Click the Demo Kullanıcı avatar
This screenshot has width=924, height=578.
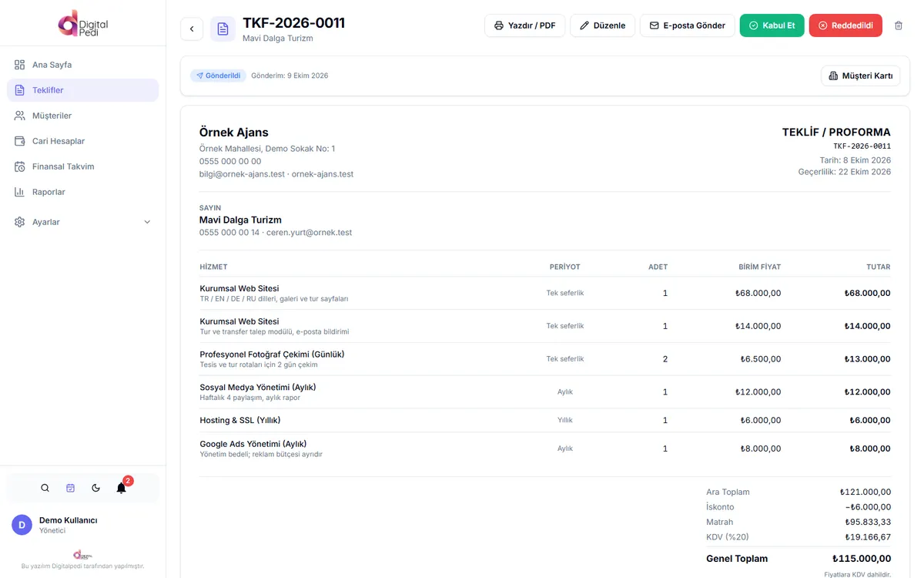click(x=22, y=525)
